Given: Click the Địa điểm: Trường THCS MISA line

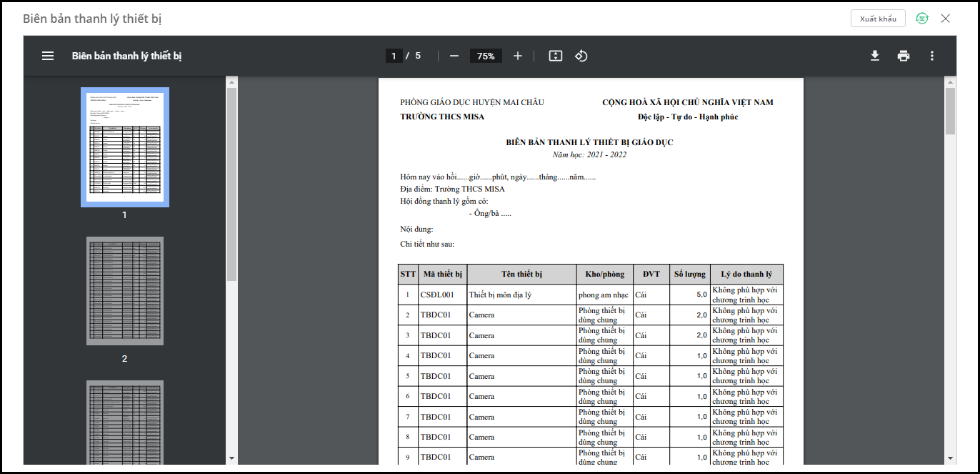Looking at the screenshot, I should [452, 189].
